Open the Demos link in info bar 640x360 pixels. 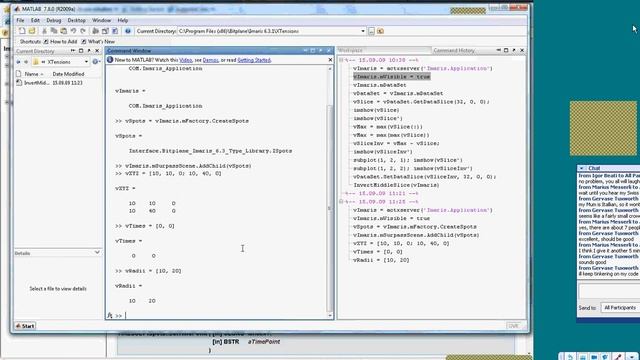[210, 60]
